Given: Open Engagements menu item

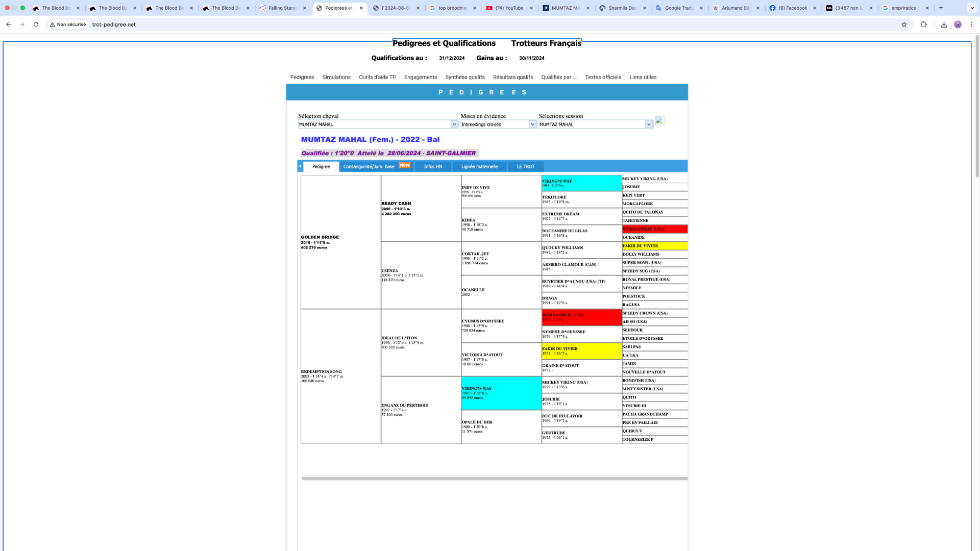Looking at the screenshot, I should [x=421, y=78].
